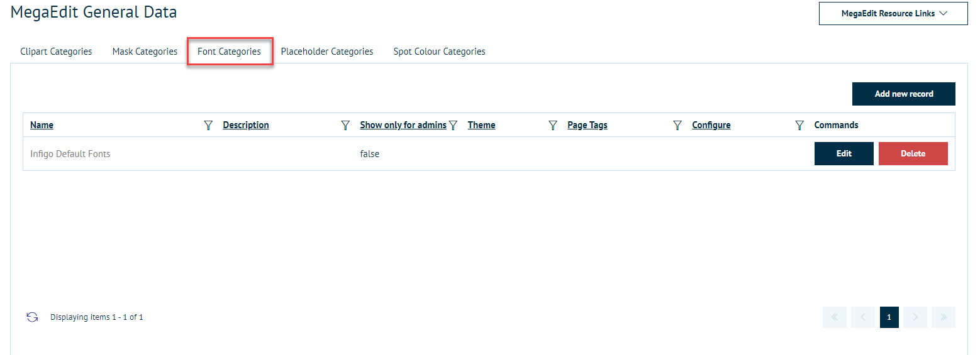Edit the Infigo Default Fonts record

click(844, 154)
